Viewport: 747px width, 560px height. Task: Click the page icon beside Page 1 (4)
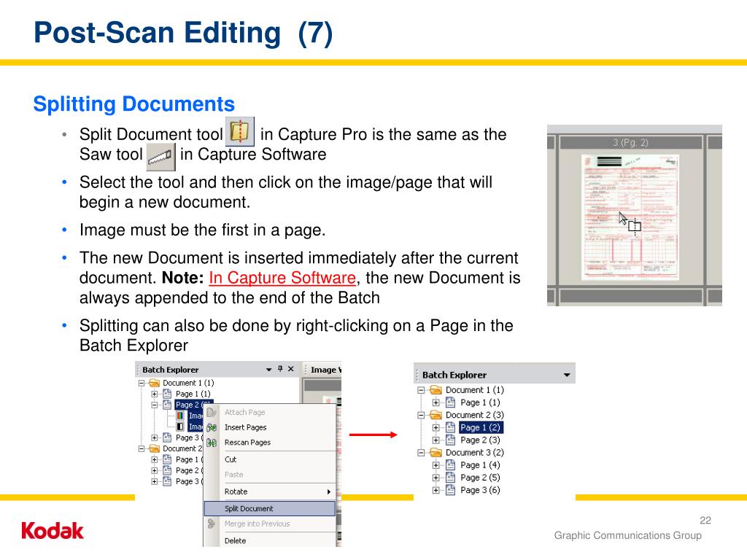(x=450, y=464)
